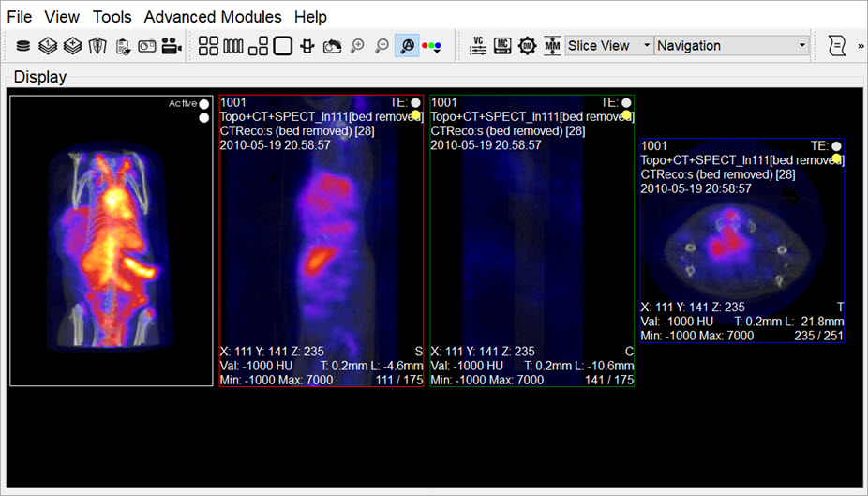The image size is (868, 496).
Task: Open the Navigation mode dropdown
Action: pos(732,46)
